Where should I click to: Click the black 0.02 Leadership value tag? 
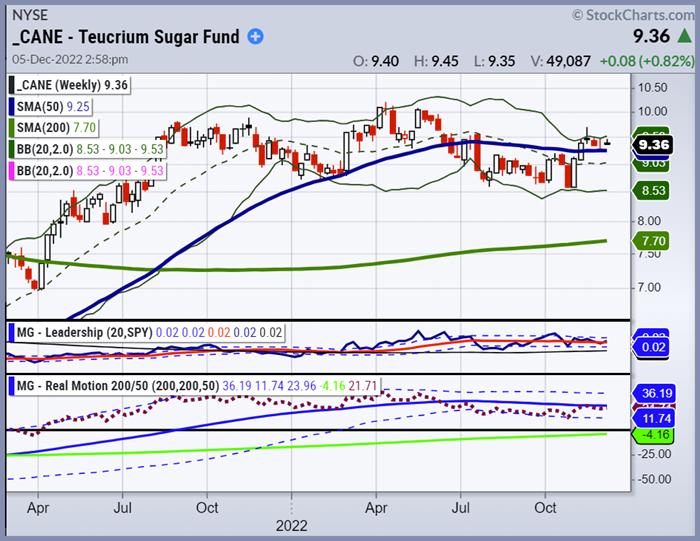point(656,346)
